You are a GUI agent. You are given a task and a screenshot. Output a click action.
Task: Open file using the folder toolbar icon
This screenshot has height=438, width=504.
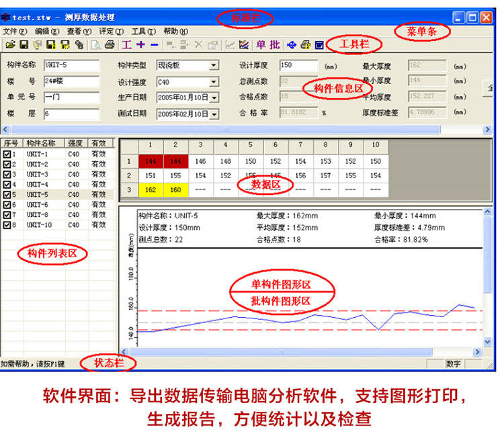[10, 44]
